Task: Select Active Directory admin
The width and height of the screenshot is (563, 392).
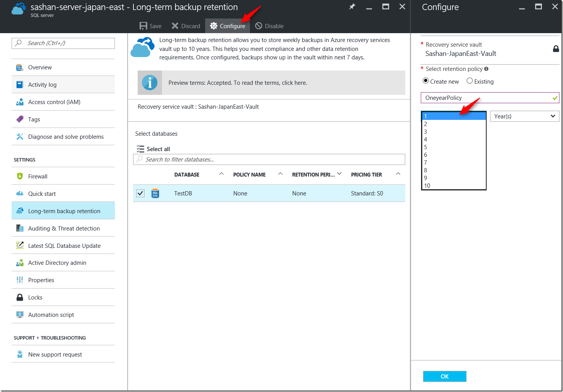Action: point(57,262)
